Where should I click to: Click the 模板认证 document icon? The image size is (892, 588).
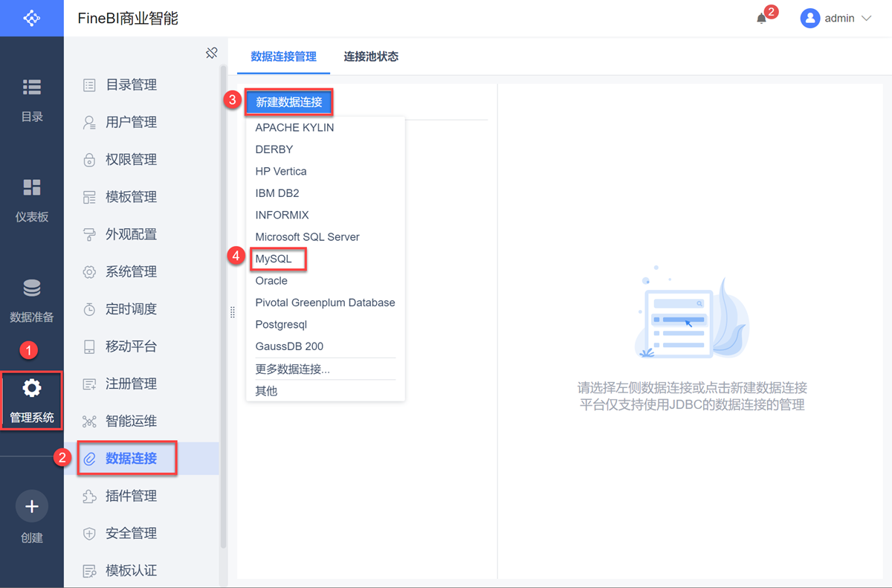(89, 571)
